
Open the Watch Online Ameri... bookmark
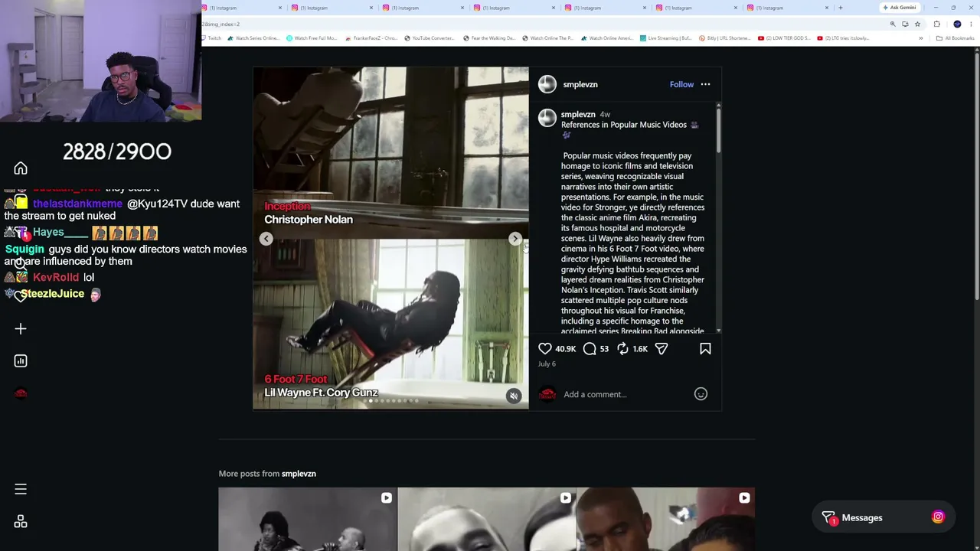[607, 38]
